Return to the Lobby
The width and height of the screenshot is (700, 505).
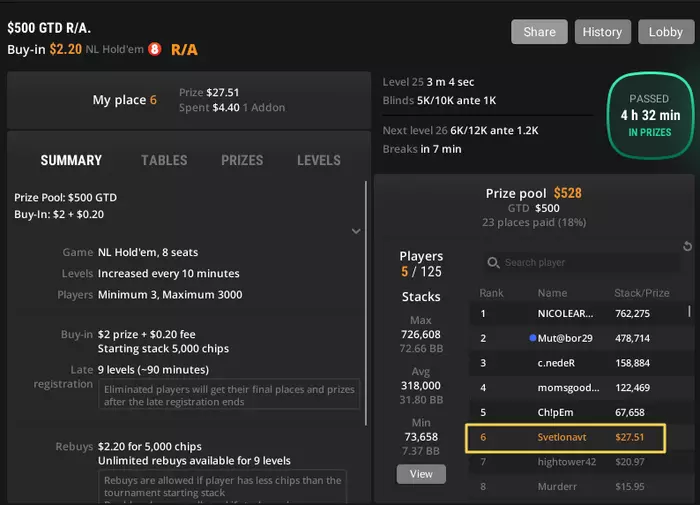(666, 32)
